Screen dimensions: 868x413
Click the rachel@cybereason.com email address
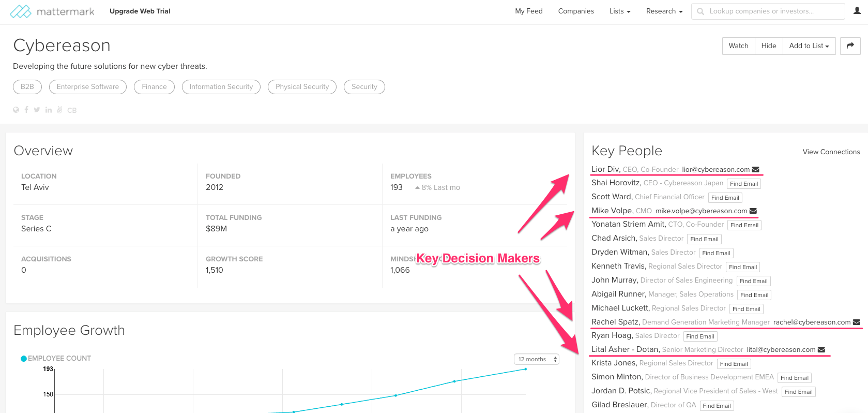(x=812, y=322)
